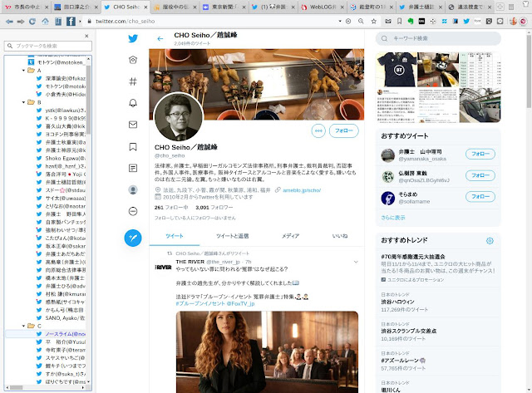Open the Explore hashtag icon
The height and width of the screenshot is (393, 532).
tap(133, 81)
